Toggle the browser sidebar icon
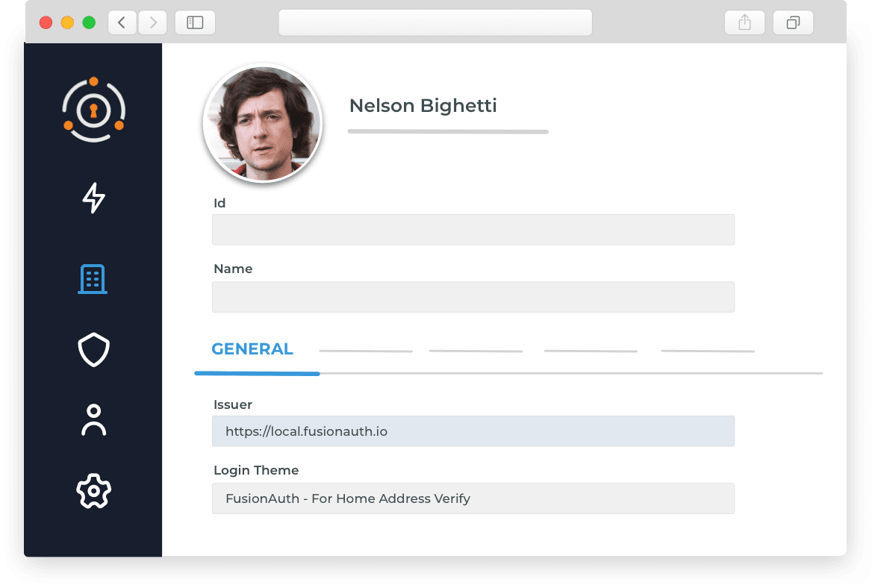 195,22
